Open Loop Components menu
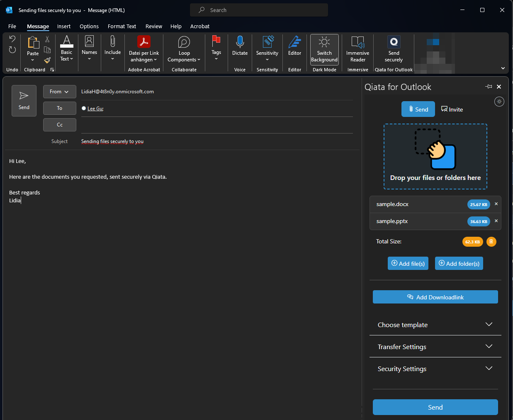The image size is (513, 420). tap(184, 49)
